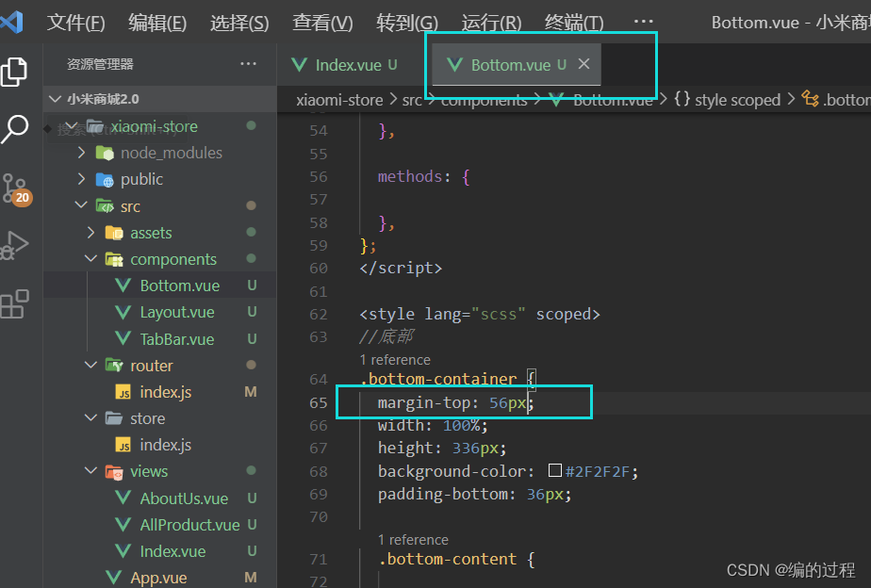Collapse the src folder
The image size is (871, 588).
tap(81, 205)
